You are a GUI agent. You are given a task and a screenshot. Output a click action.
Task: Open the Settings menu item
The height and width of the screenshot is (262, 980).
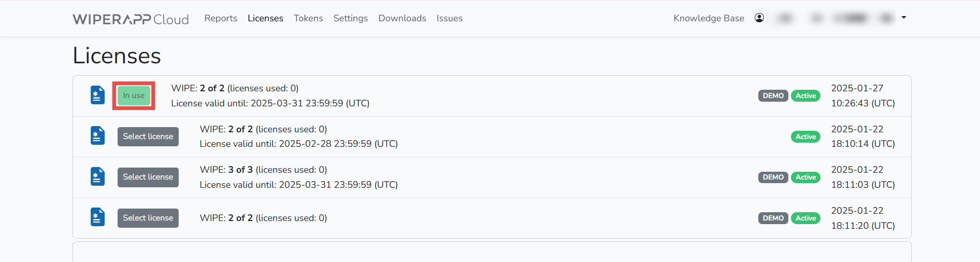[351, 18]
